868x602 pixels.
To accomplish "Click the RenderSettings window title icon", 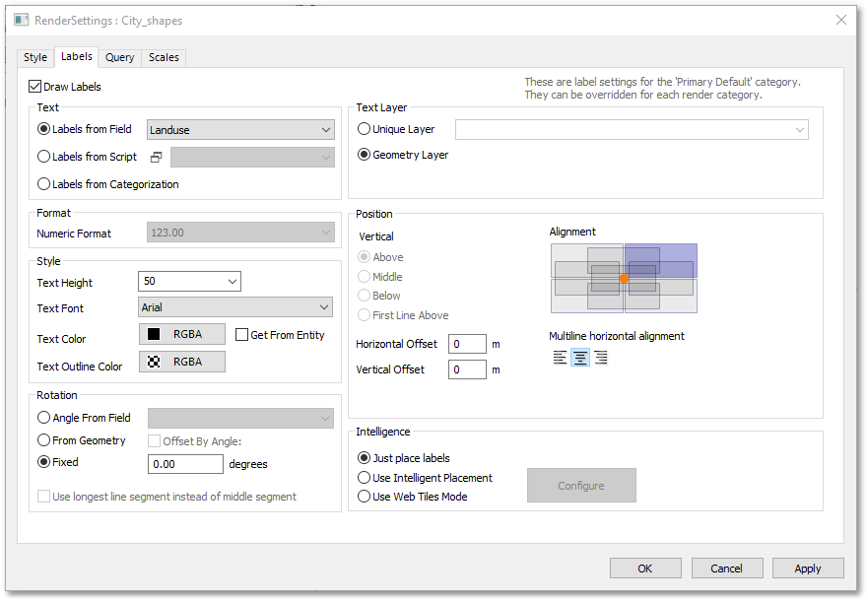I will coord(21,20).
